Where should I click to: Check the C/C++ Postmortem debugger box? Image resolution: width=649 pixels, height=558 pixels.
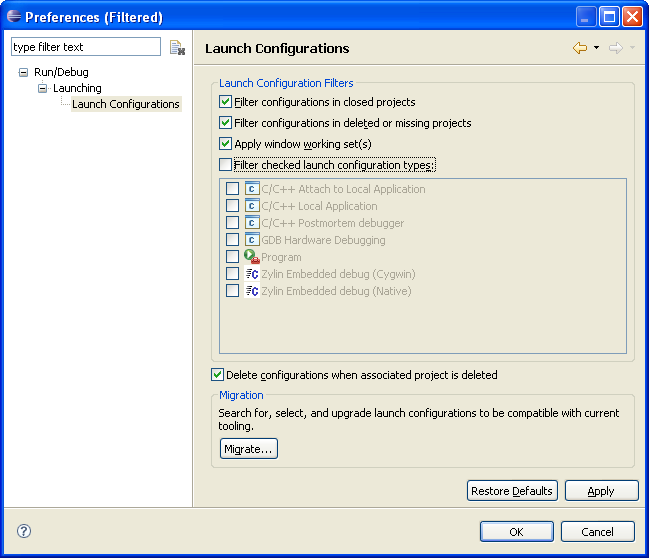[x=232, y=223]
